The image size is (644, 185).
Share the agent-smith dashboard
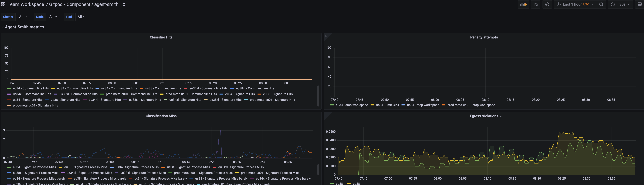pos(123,4)
